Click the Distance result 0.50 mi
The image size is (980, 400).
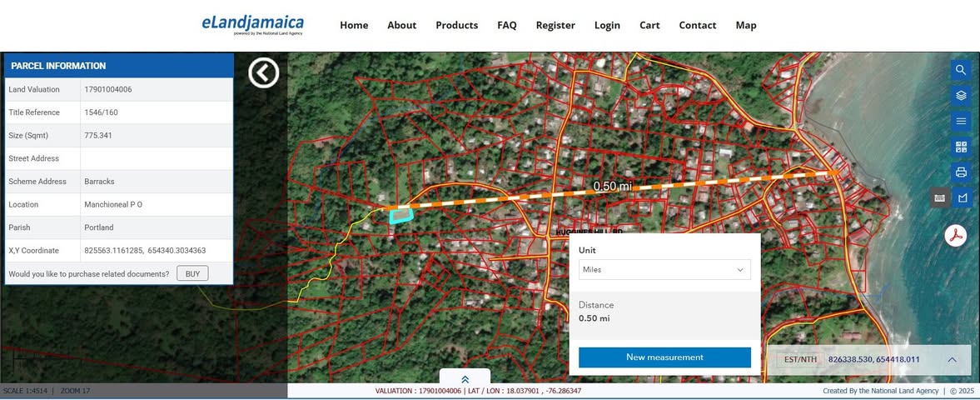(x=594, y=318)
